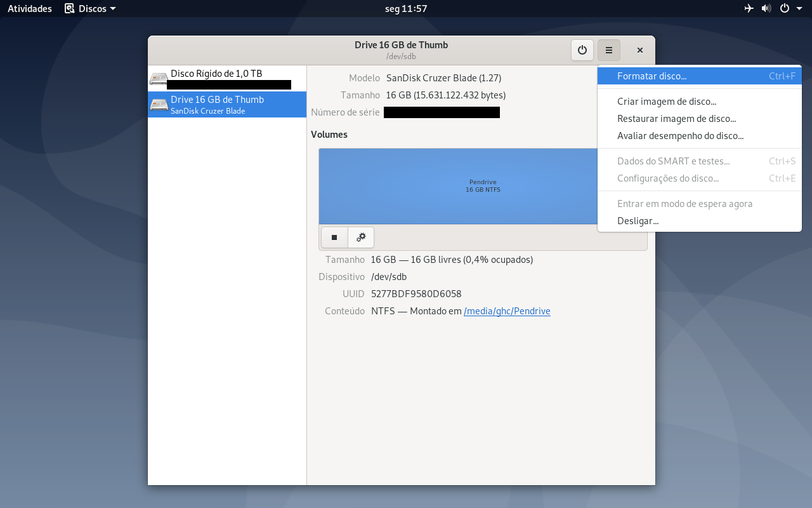Open additional partition options gears icon

(361, 237)
